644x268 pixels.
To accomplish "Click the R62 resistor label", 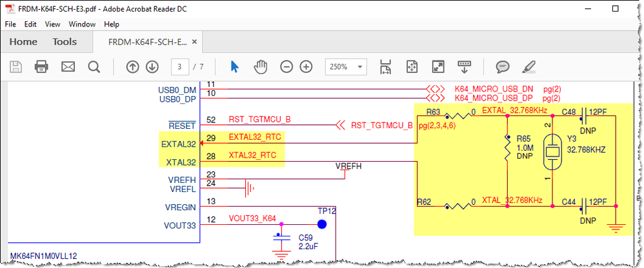I will point(424,201).
